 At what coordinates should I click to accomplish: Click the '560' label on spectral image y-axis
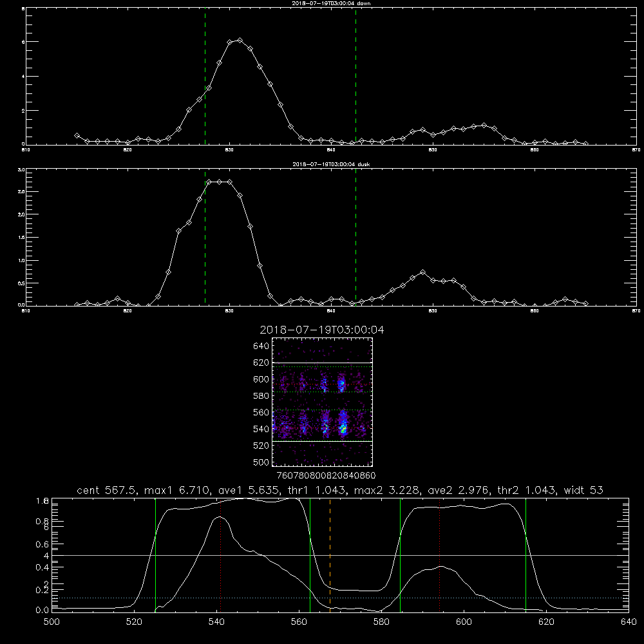261,412
